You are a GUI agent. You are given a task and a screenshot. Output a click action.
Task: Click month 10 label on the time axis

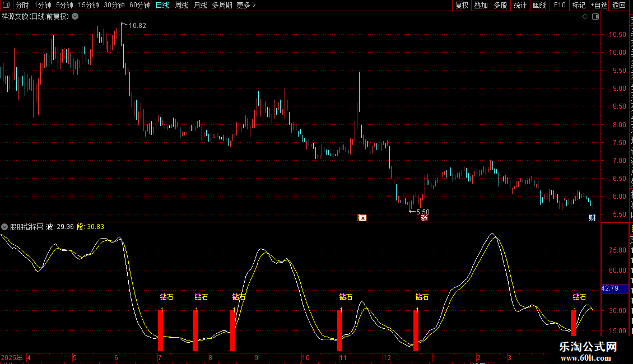(306, 358)
